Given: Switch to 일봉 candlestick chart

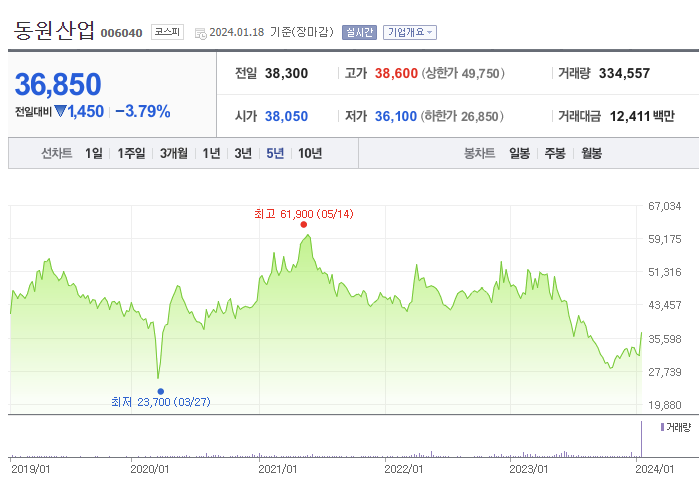Looking at the screenshot, I should click(x=519, y=153).
